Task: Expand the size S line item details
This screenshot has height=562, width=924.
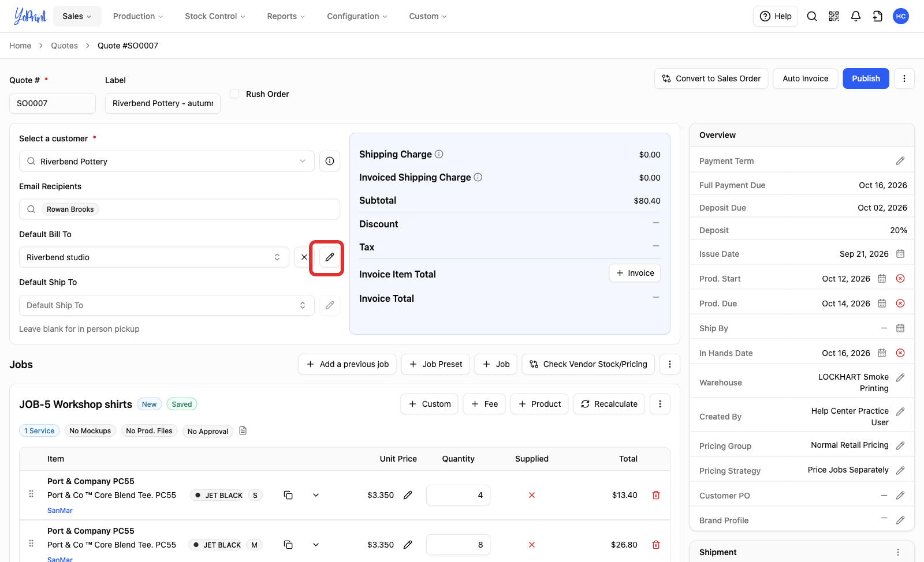Action: pos(316,495)
